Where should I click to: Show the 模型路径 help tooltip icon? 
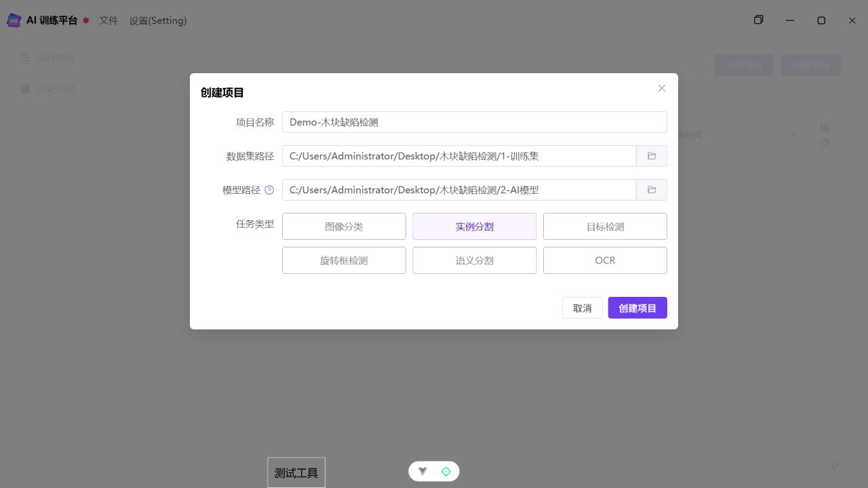[x=269, y=190]
